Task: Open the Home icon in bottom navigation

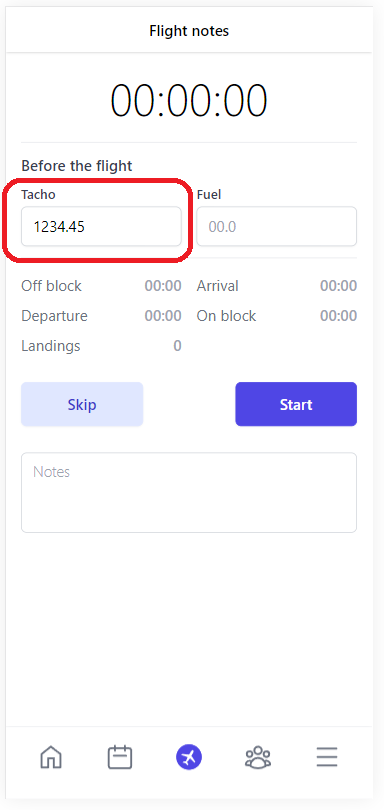Action: (x=51, y=757)
